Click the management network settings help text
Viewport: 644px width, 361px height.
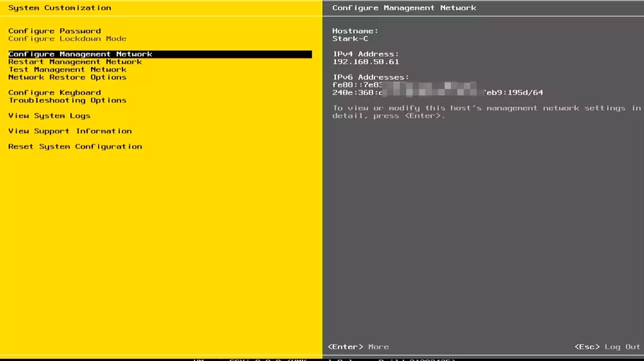(486, 112)
